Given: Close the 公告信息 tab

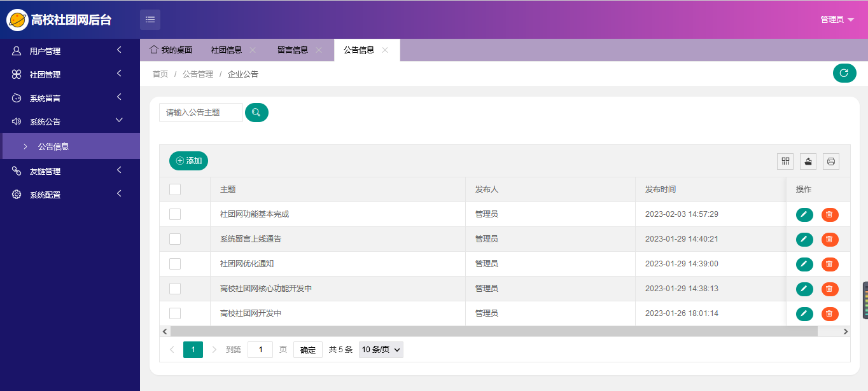Looking at the screenshot, I should point(385,50).
